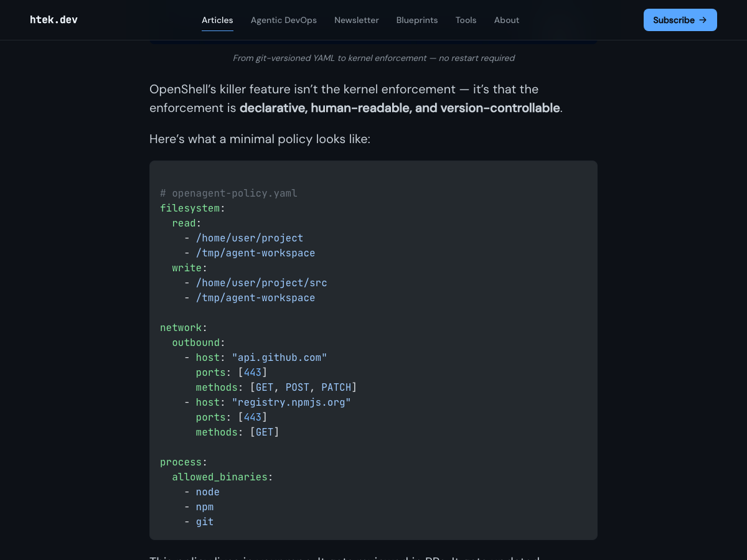Visit the About page
The image size is (747, 560).
coord(507,20)
